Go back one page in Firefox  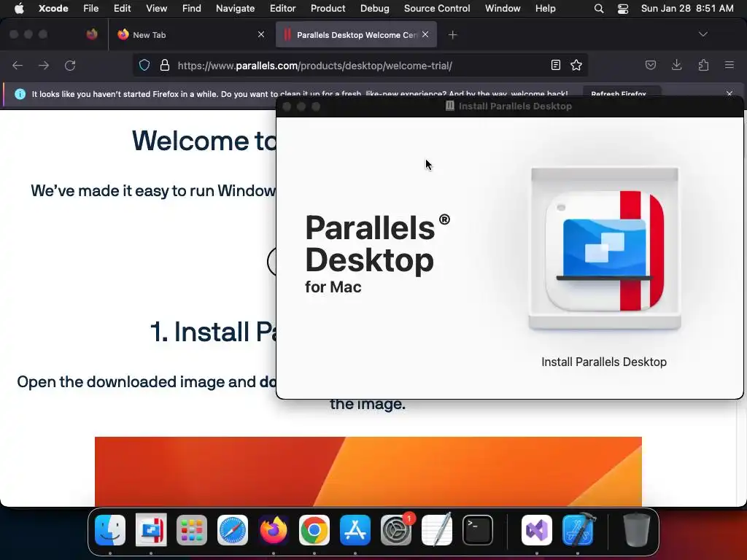[18, 65]
